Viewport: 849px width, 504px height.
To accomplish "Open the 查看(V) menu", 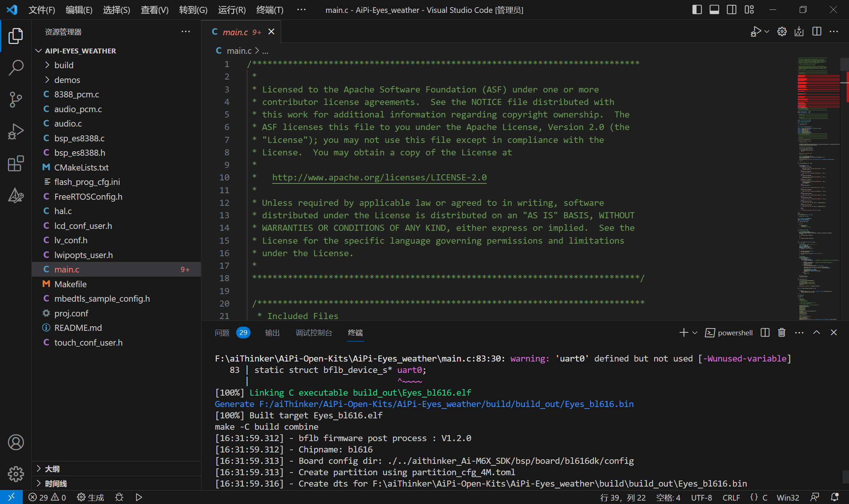I will [155, 10].
